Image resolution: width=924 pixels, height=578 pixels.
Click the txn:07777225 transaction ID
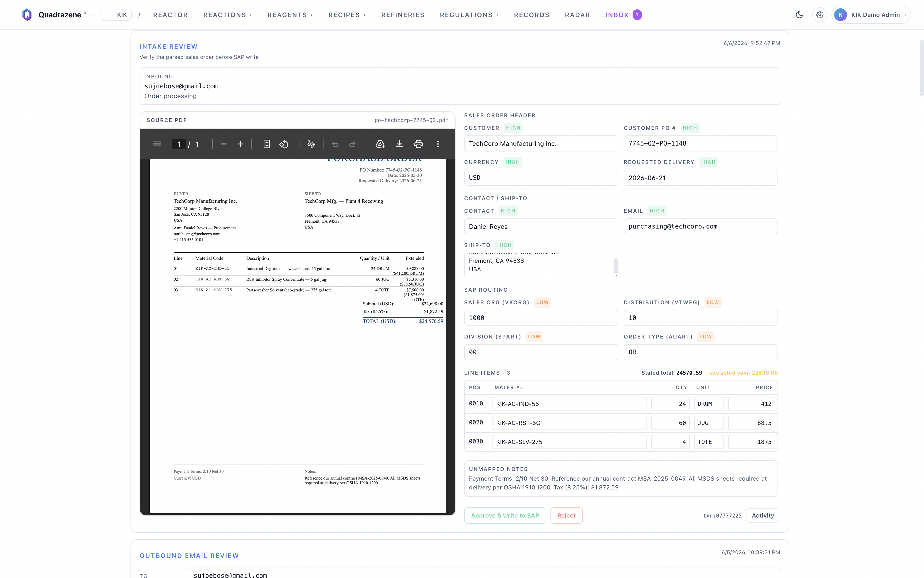pos(722,516)
